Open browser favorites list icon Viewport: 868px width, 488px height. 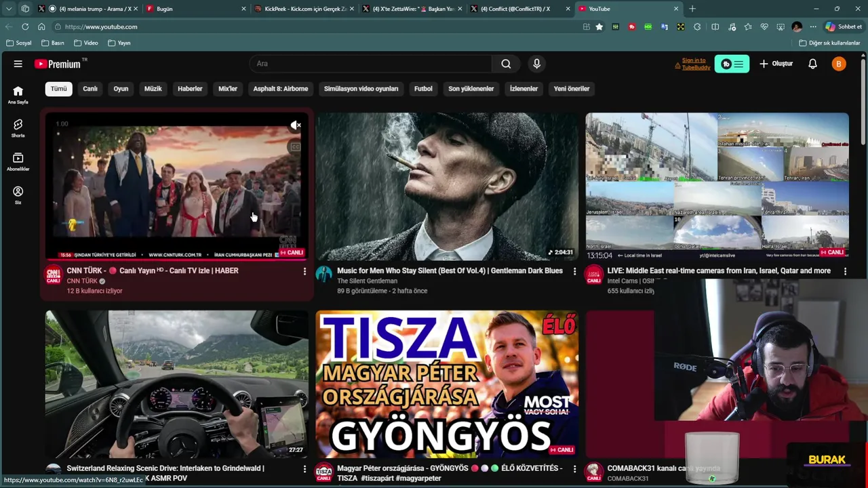748,26
